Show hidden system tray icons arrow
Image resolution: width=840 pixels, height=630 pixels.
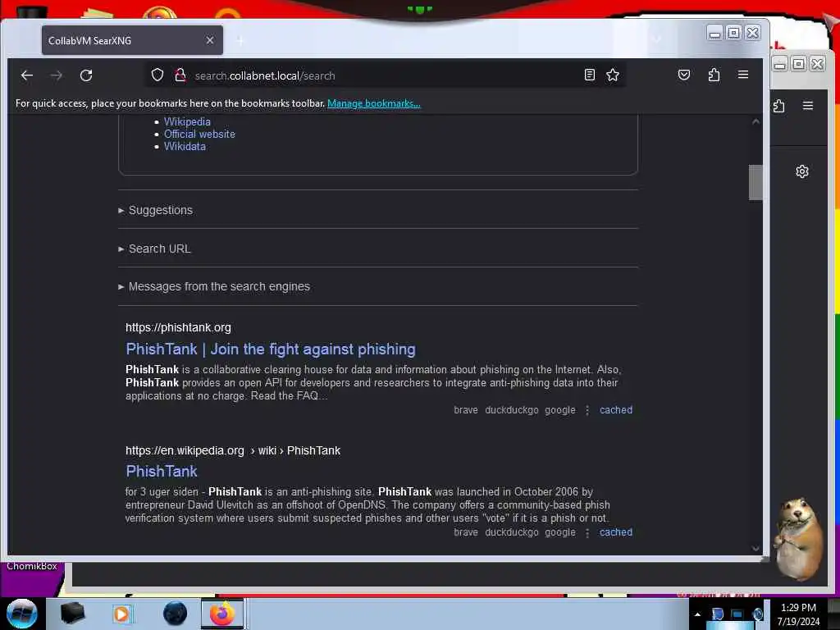tap(697, 614)
